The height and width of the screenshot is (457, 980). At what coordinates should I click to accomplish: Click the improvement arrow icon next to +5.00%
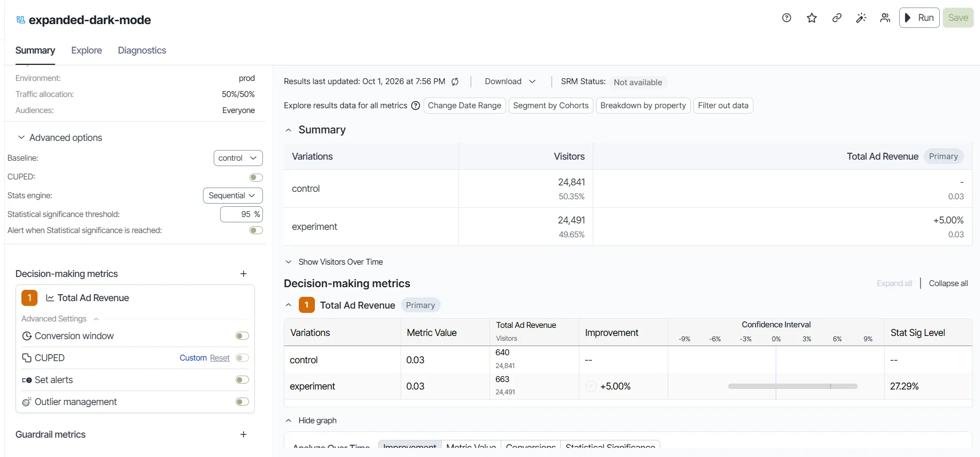pyautogui.click(x=591, y=386)
